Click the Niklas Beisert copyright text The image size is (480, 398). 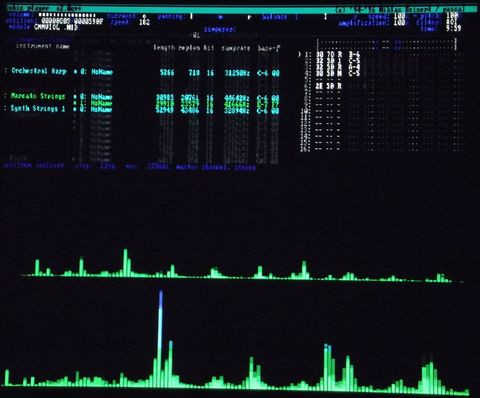click(x=399, y=9)
